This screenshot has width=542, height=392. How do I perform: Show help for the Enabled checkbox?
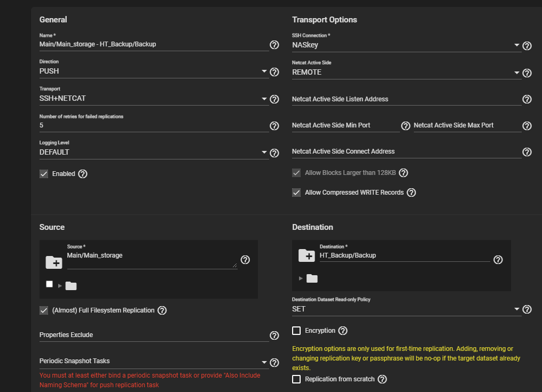point(83,174)
